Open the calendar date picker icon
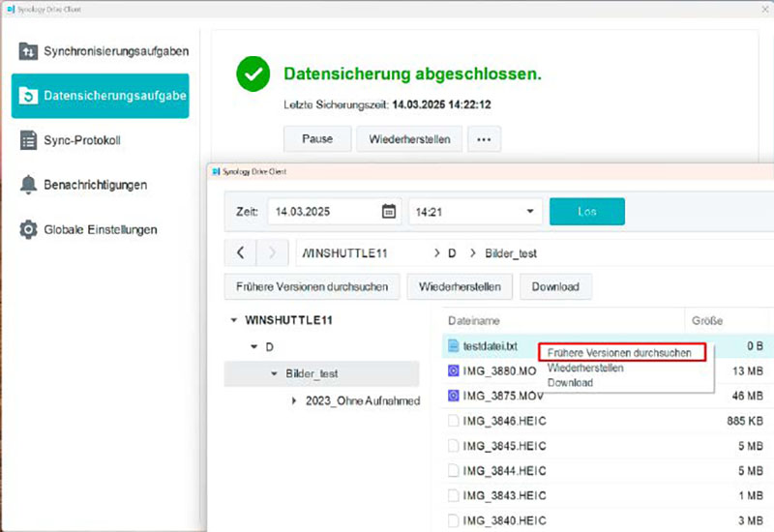The height and width of the screenshot is (532, 774). tap(389, 212)
